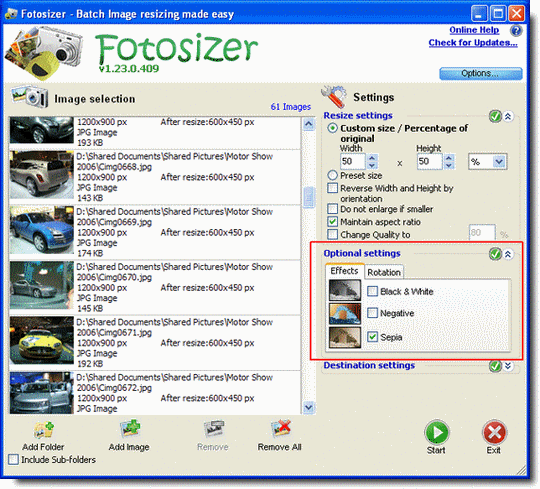Select the Cimg0668.jpg car thumbnail

(42, 175)
